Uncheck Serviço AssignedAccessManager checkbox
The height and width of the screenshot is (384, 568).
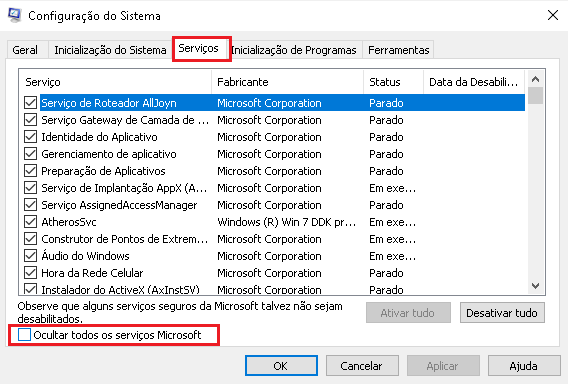coord(30,205)
